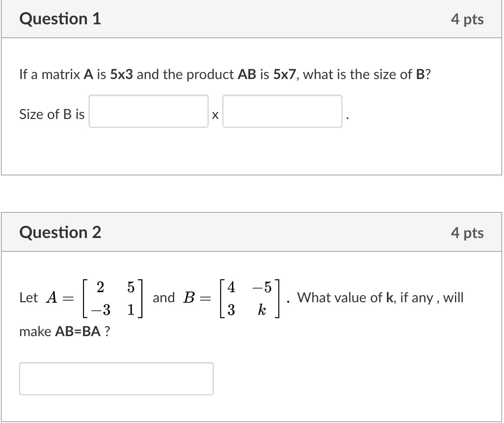Click the first Size of B input box
Screen dimensions: 504x423
click(149, 112)
